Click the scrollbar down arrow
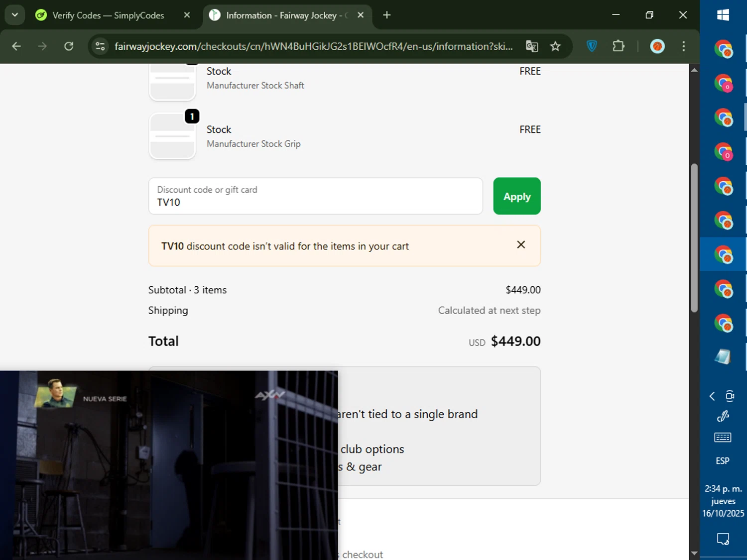Screen dimensions: 747x560 [x=694, y=553]
